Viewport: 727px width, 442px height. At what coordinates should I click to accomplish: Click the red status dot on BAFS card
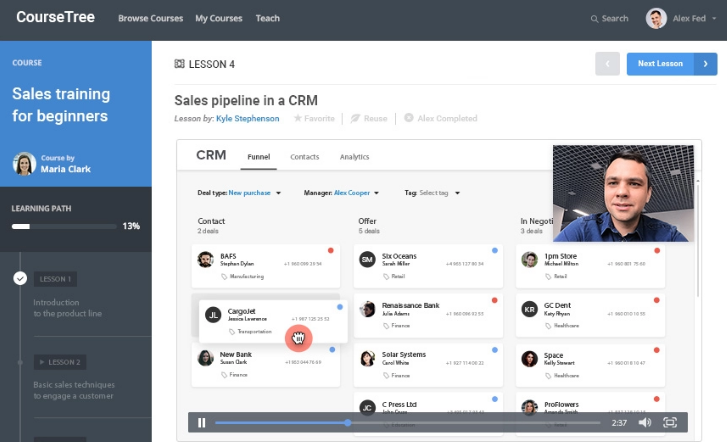(331, 250)
